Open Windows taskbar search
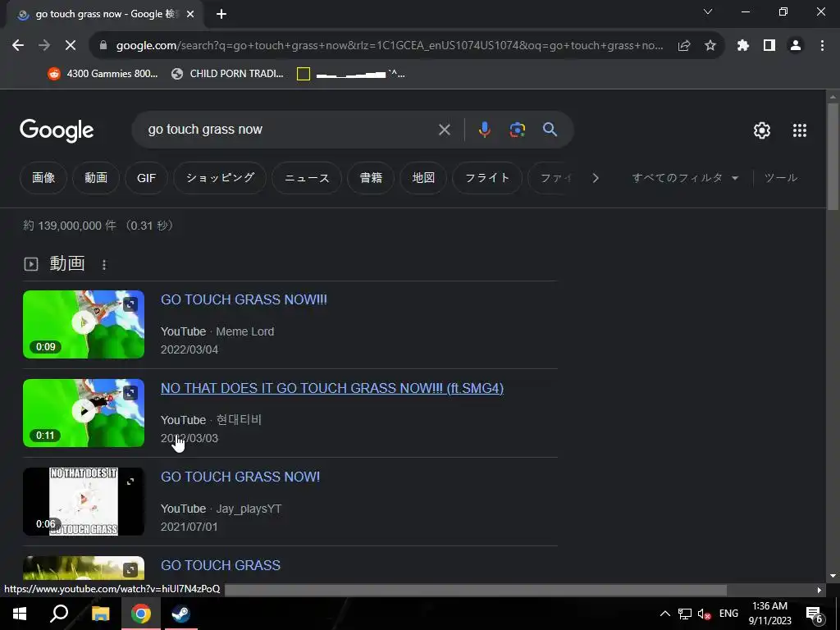The width and height of the screenshot is (840, 630). tap(59, 614)
